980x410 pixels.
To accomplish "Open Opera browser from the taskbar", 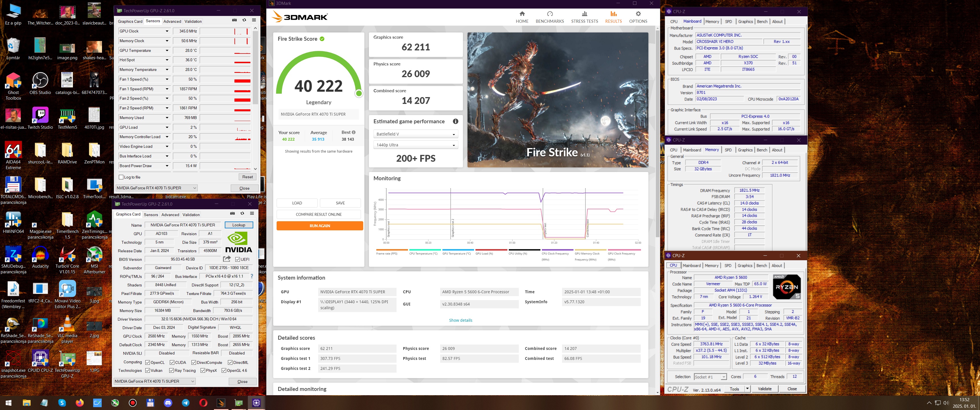I will 203,402.
